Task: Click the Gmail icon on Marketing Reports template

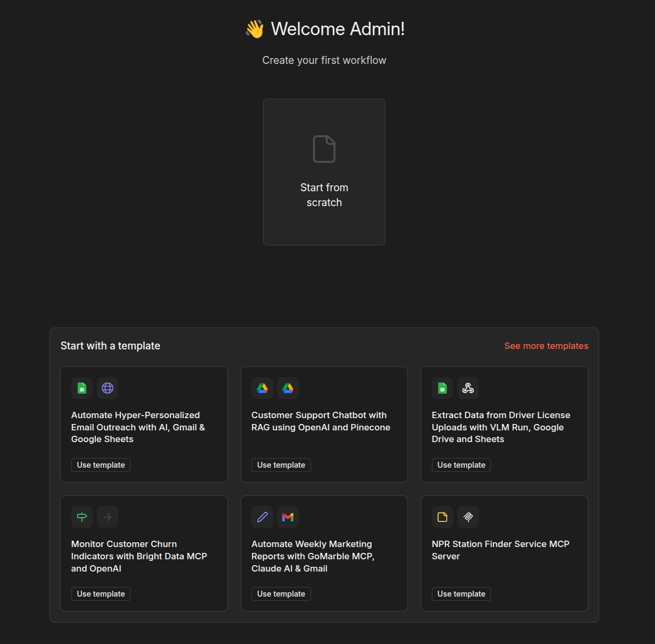Action: (x=288, y=517)
